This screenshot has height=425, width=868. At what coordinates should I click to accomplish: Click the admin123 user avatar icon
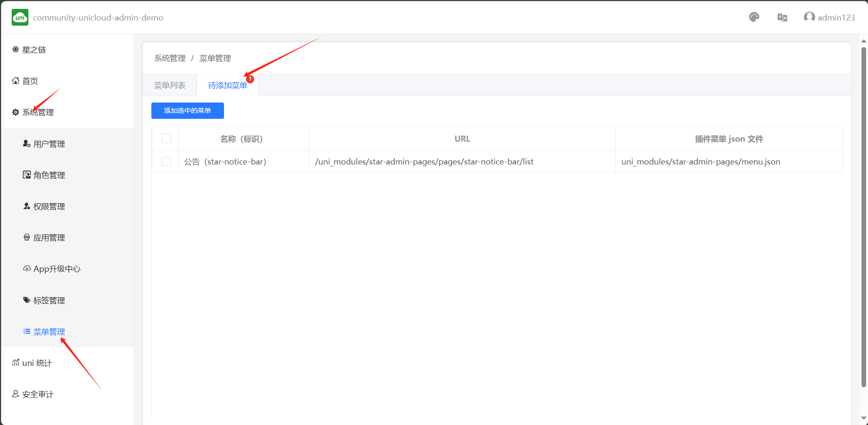[x=809, y=17]
